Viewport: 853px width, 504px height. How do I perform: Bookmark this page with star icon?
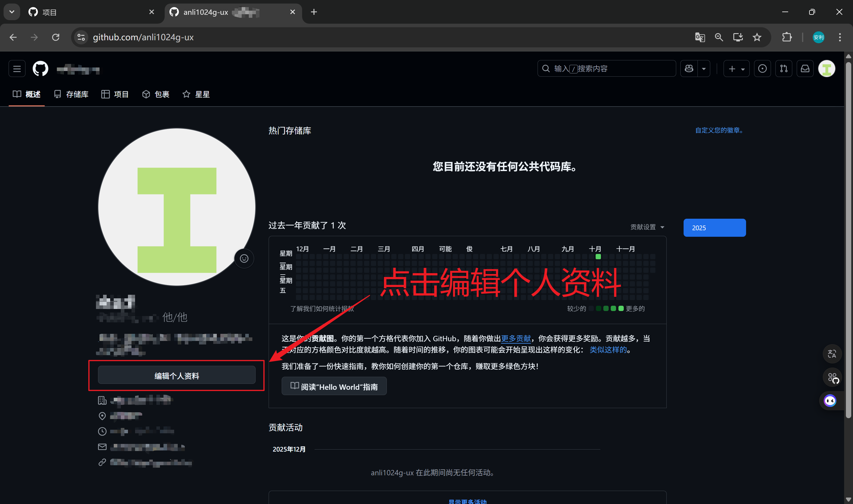(x=757, y=37)
